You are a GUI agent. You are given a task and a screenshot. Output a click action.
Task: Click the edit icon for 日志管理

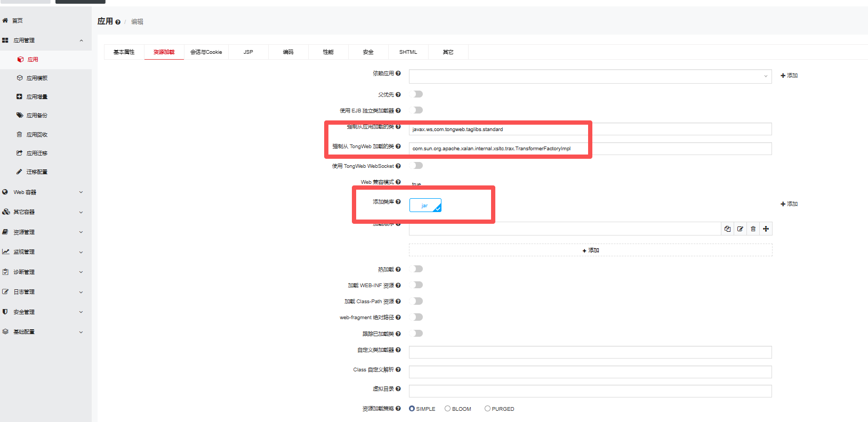pyautogui.click(x=5, y=291)
